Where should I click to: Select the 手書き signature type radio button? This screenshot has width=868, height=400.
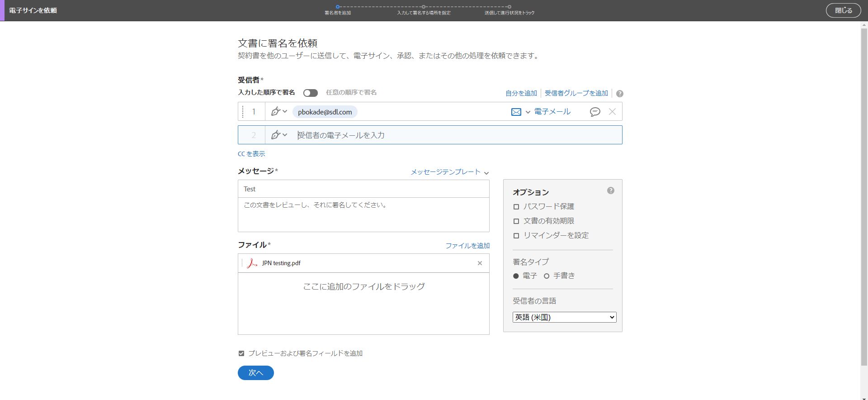click(547, 276)
